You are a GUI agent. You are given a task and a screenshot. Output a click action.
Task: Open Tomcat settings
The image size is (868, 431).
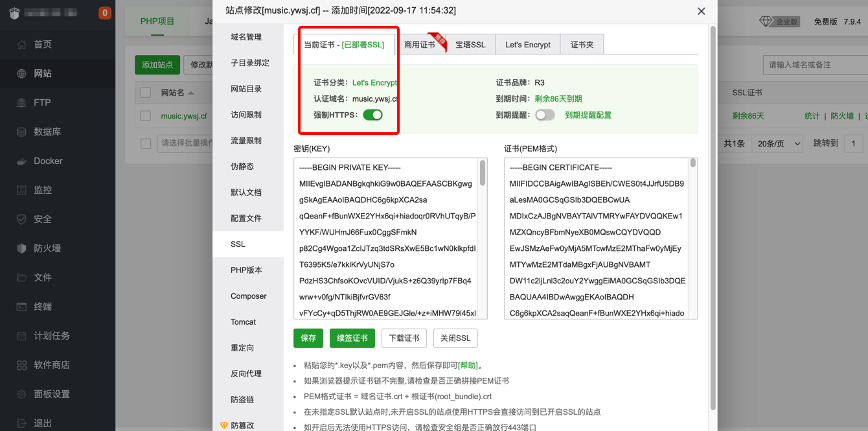pyautogui.click(x=248, y=322)
